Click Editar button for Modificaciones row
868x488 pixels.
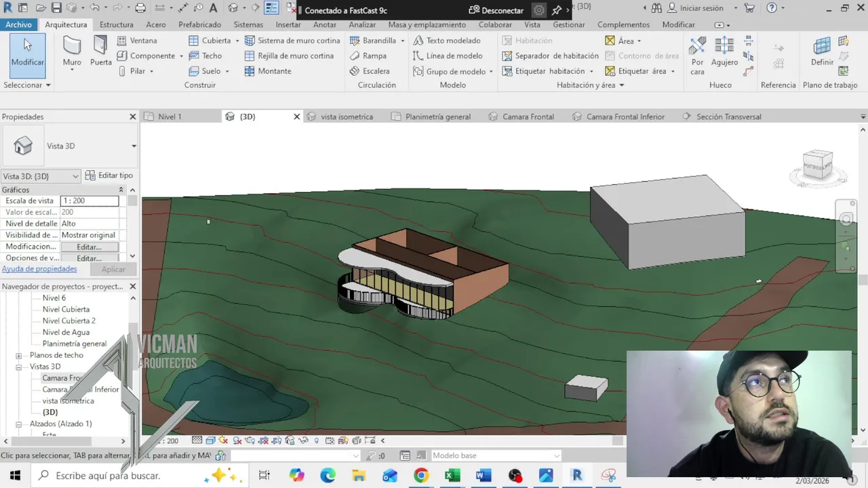[90, 247]
